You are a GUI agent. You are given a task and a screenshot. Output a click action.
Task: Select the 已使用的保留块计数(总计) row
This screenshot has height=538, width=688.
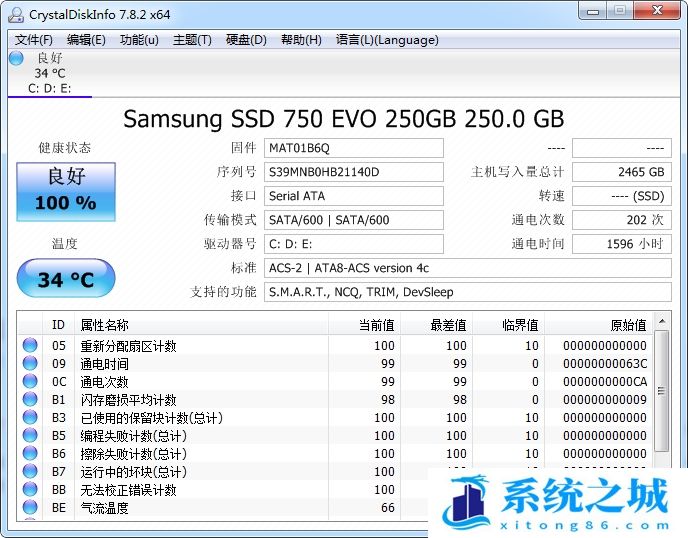pyautogui.click(x=335, y=417)
